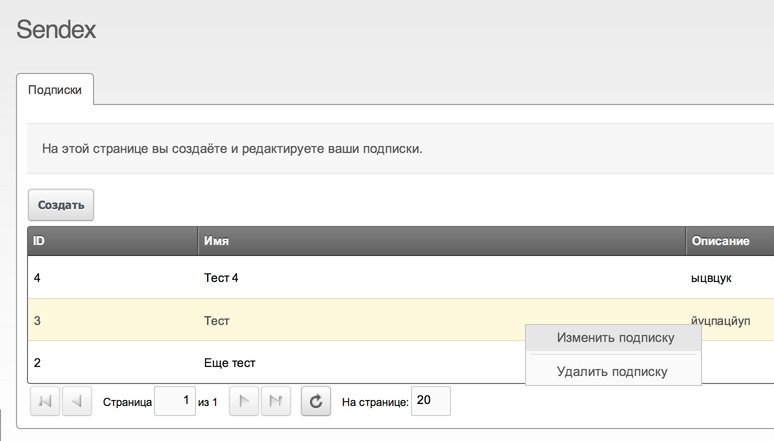Image resolution: width=774 pixels, height=441 pixels.
Task: Switch to the Подписки tab
Action: click(55, 88)
